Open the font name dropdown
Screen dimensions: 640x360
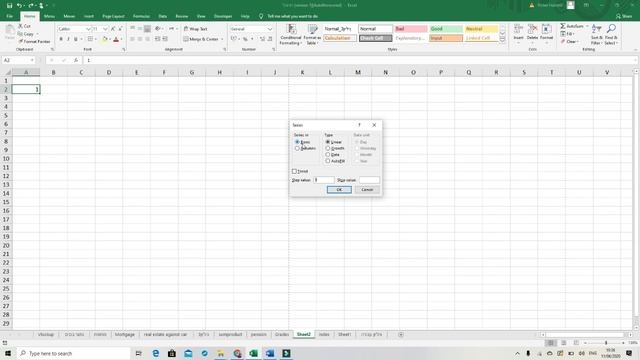(x=88, y=29)
